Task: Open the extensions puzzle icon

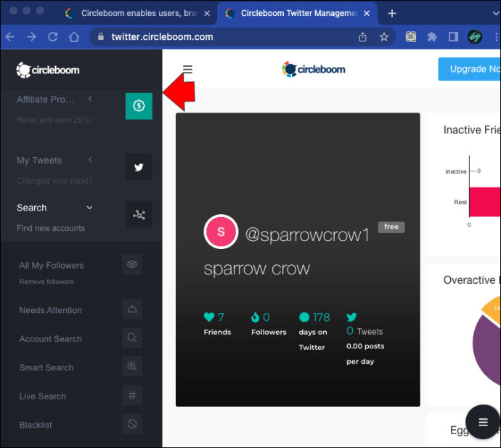Action: pyautogui.click(x=432, y=37)
